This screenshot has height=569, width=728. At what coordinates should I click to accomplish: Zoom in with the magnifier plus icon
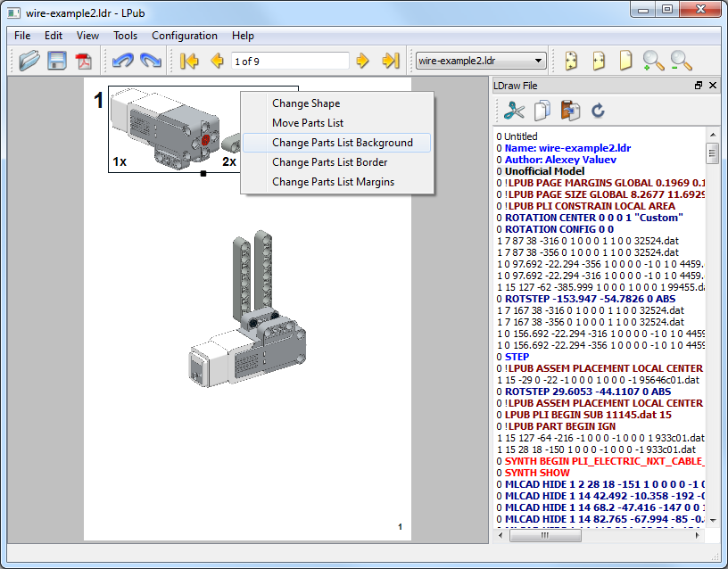pyautogui.click(x=653, y=61)
